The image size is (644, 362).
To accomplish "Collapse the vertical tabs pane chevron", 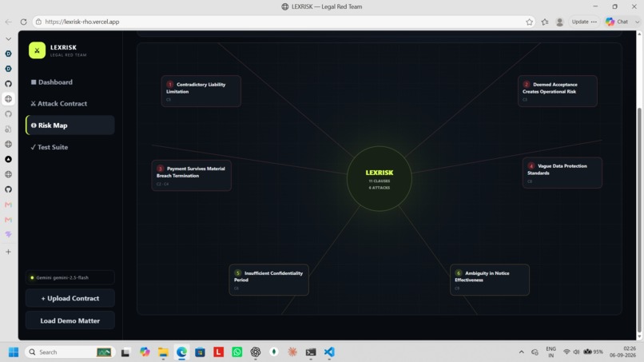I will (8, 39).
